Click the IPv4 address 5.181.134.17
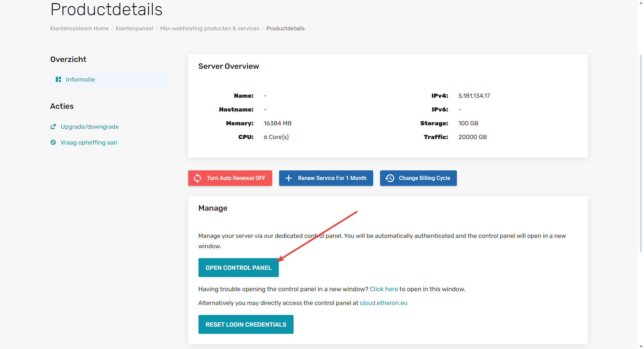 coord(474,96)
